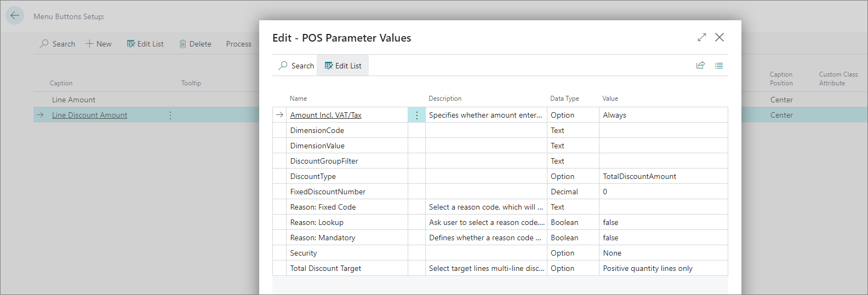This screenshot has height=295, width=868.
Task: Click Search in the dialog toolbar
Action: click(x=296, y=66)
